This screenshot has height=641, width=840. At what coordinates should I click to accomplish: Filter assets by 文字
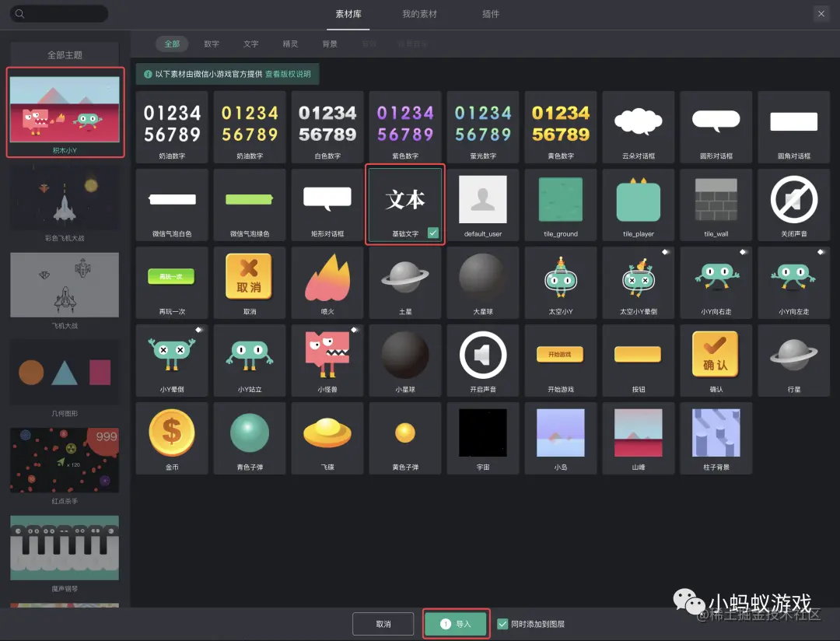point(250,44)
